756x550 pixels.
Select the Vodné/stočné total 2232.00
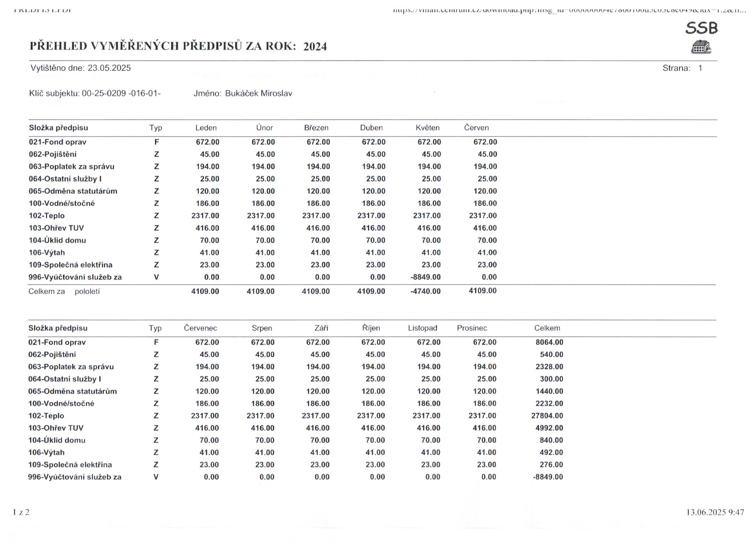(549, 403)
